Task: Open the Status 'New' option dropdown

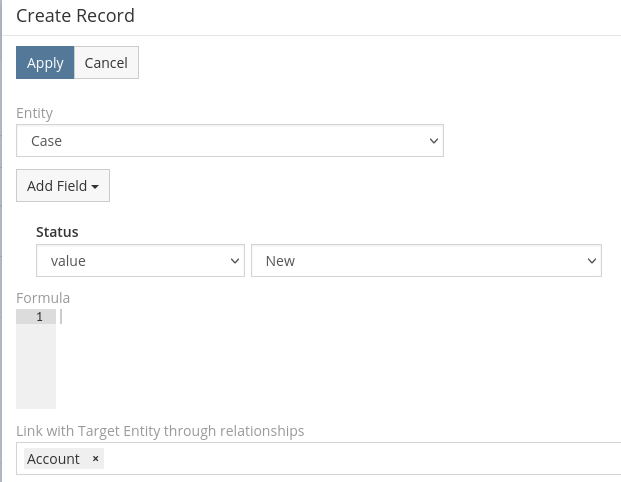Action: tap(425, 260)
